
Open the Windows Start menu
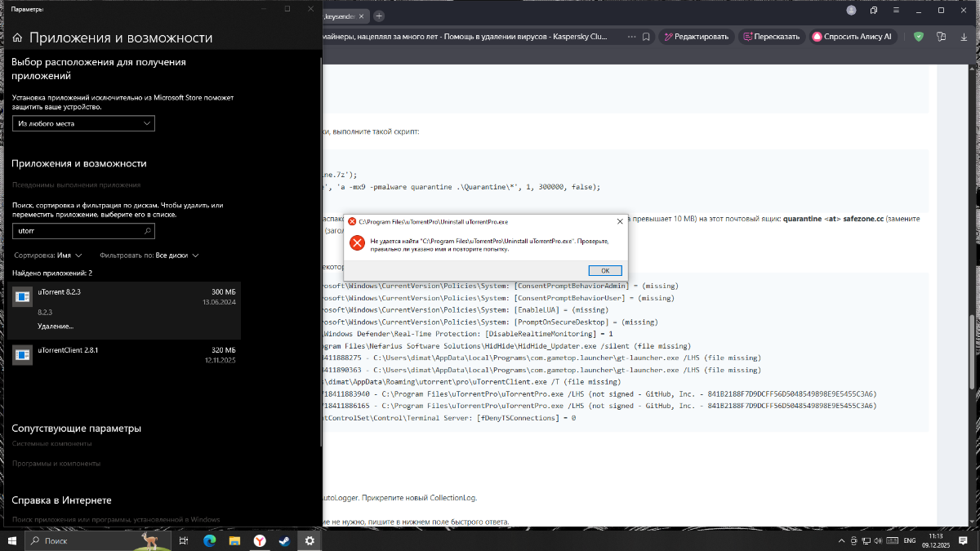11,540
